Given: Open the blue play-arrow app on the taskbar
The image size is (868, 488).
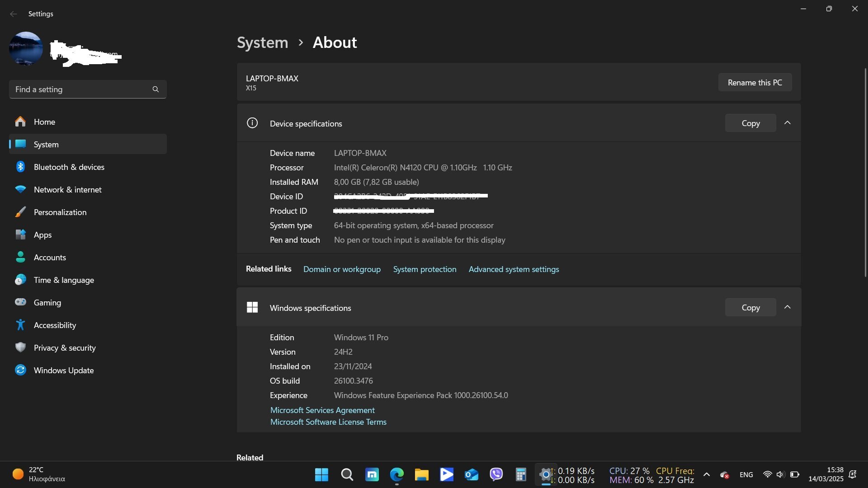Looking at the screenshot, I should click(x=446, y=474).
